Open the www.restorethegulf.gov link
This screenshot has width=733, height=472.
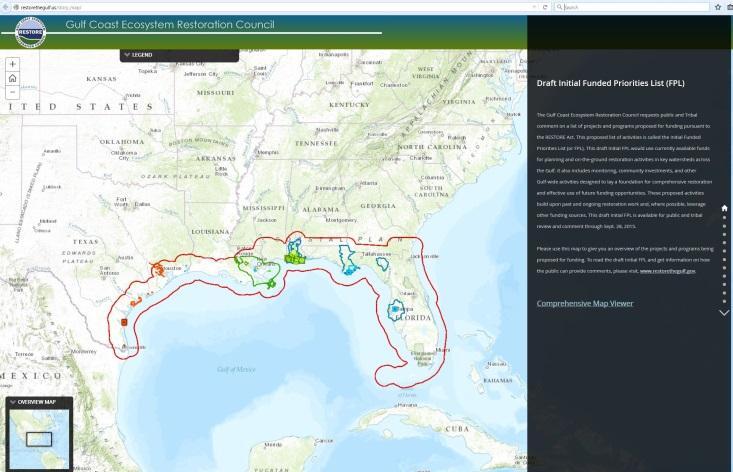(668, 271)
